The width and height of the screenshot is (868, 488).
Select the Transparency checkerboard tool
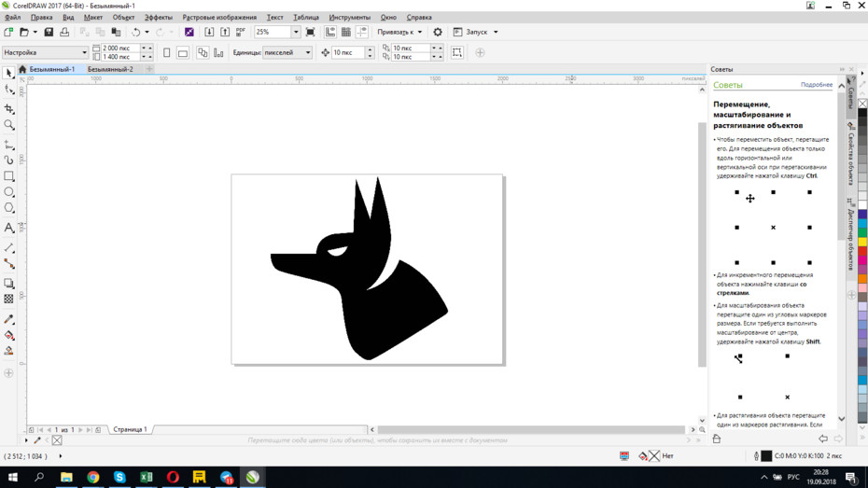coord(8,299)
